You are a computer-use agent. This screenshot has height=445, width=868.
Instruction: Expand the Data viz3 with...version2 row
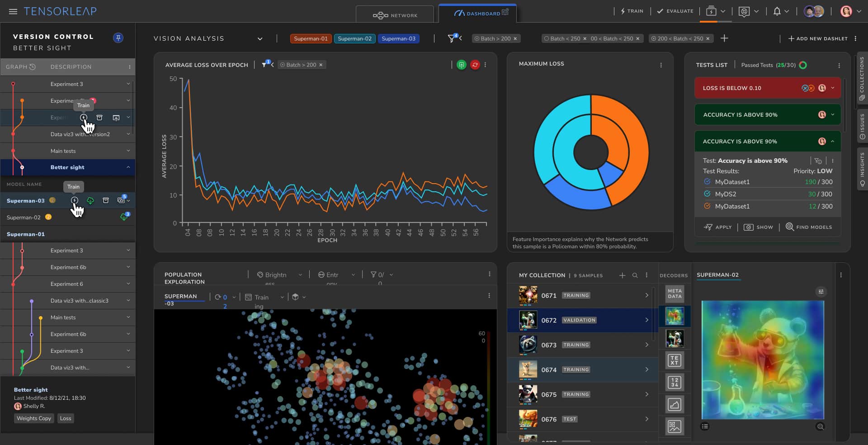click(x=128, y=134)
